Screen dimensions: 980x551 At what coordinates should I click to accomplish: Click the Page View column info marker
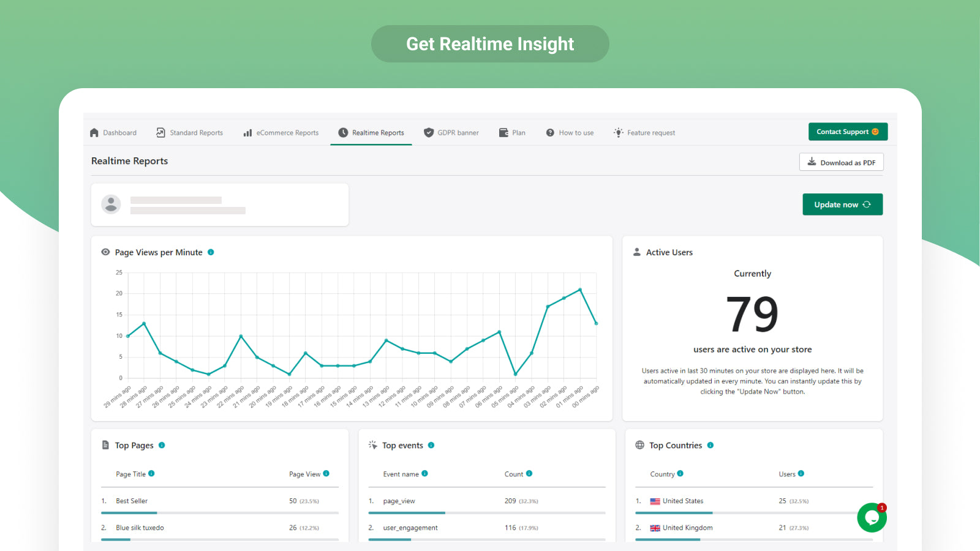(326, 473)
